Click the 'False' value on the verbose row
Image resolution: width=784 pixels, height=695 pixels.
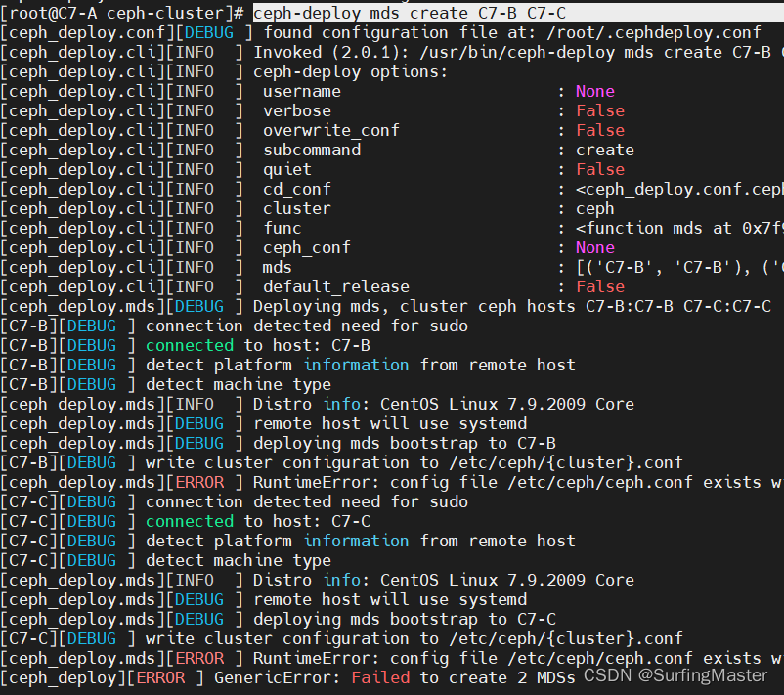pos(600,111)
